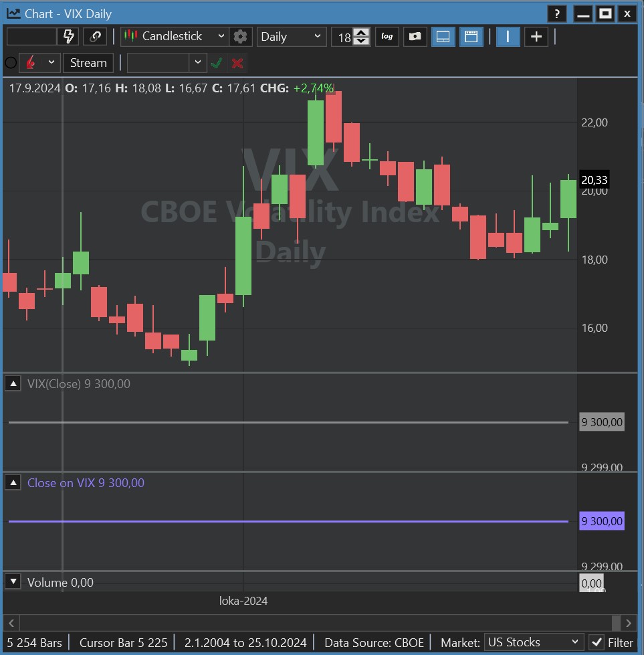The height and width of the screenshot is (655, 644).
Task: Click the help question mark button
Action: (x=556, y=14)
